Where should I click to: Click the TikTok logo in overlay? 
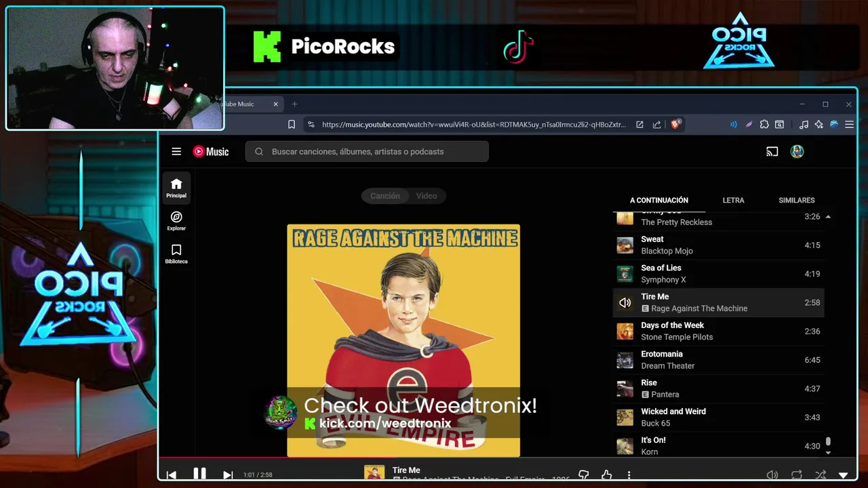click(519, 47)
